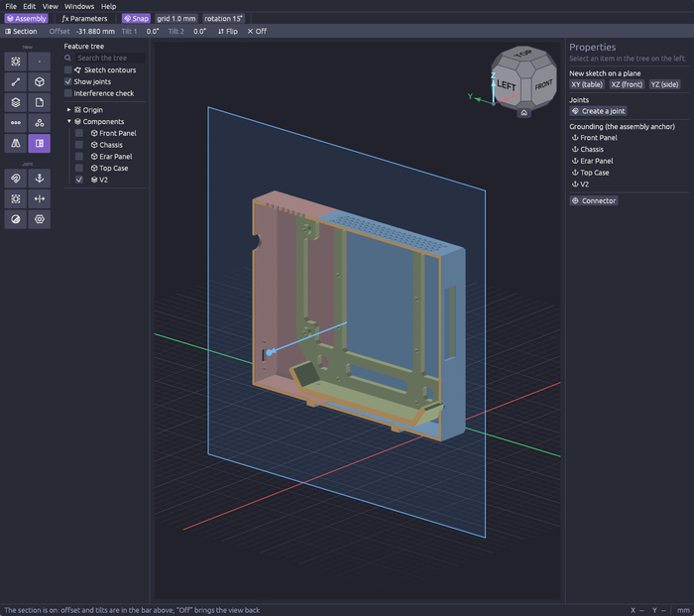Image resolution: width=694 pixels, height=616 pixels.
Task: Select the ground anchor tool
Action: click(40, 179)
